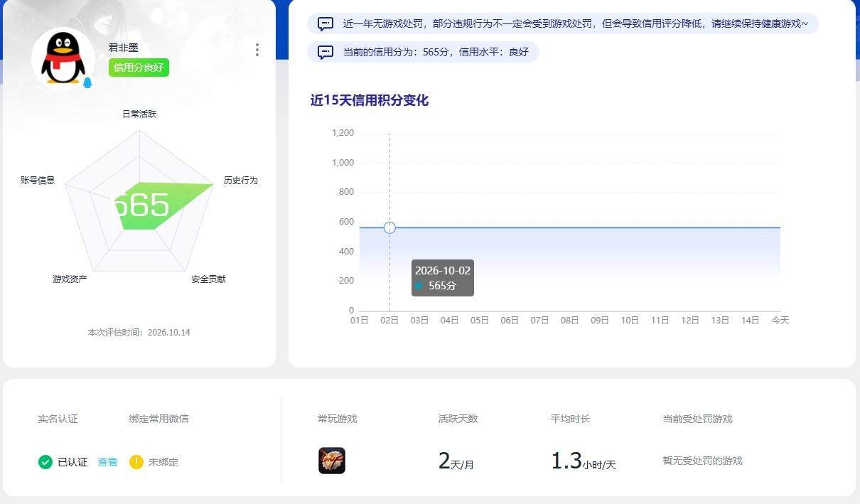Click the 今天 label on the x-axis
The image size is (860, 504).
pyautogui.click(x=780, y=321)
